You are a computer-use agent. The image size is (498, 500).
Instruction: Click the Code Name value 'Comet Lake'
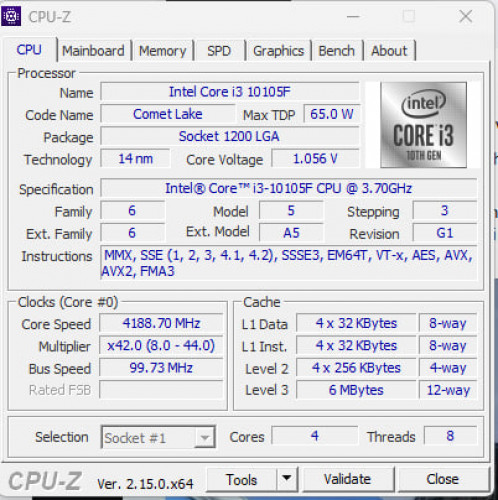[x=168, y=114]
